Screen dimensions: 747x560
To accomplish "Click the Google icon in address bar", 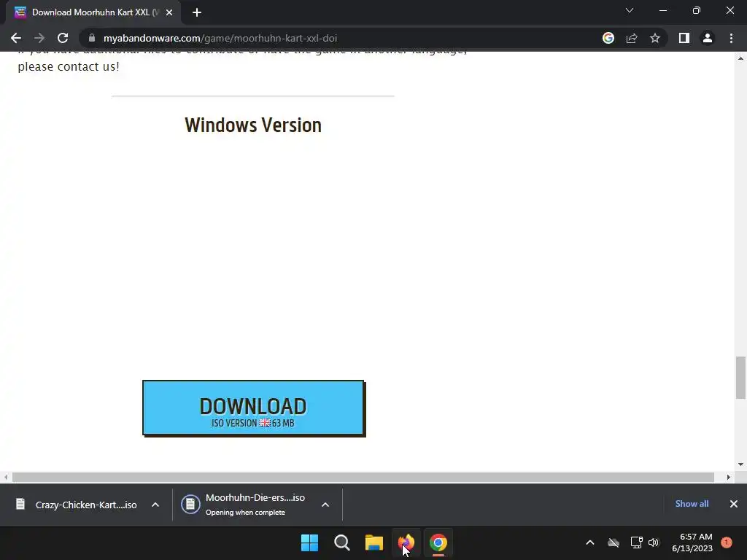I will click(x=608, y=38).
